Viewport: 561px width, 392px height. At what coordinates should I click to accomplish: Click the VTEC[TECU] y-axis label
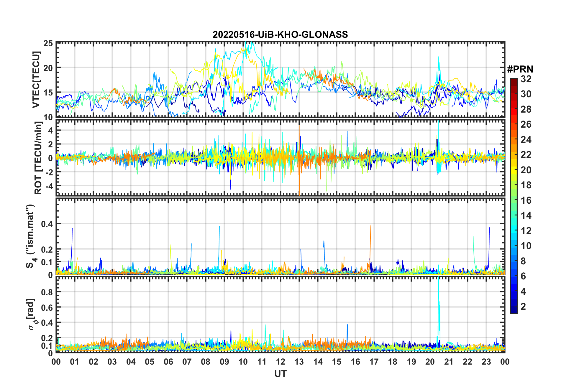pos(36,80)
